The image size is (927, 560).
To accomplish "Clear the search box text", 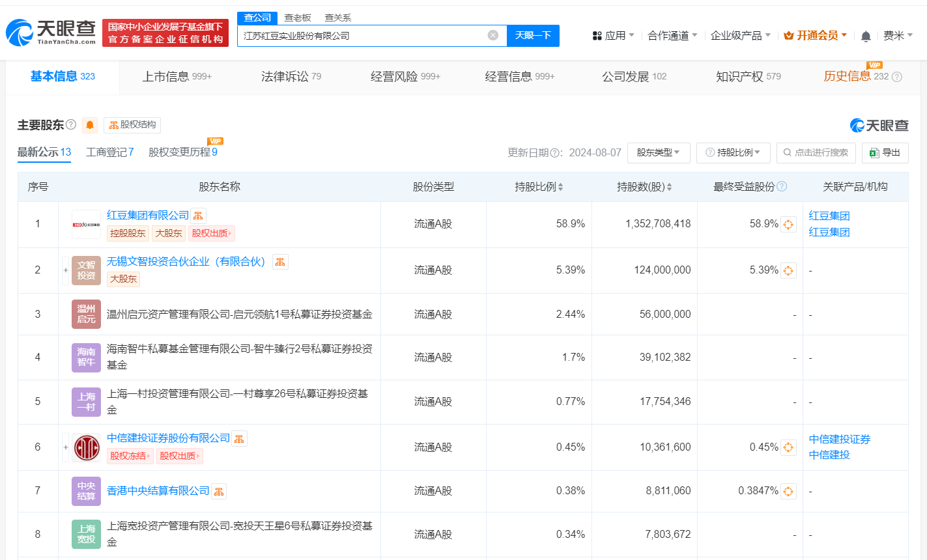I will pyautogui.click(x=493, y=35).
